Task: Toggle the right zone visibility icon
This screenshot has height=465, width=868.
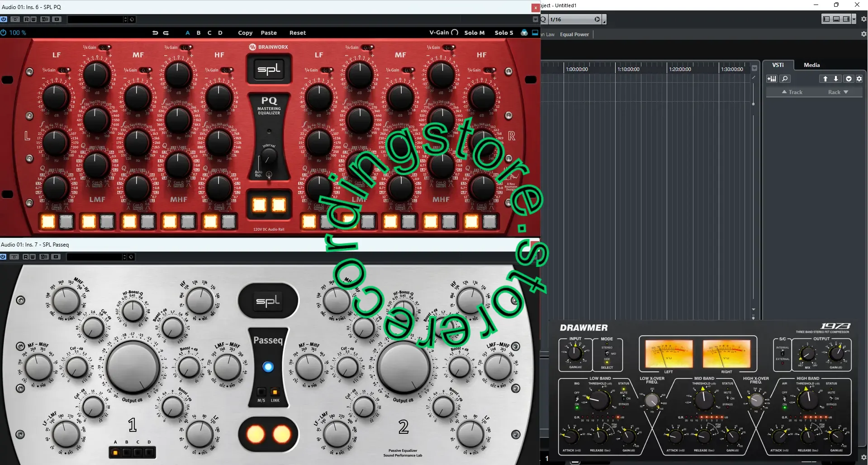Action: (846, 19)
